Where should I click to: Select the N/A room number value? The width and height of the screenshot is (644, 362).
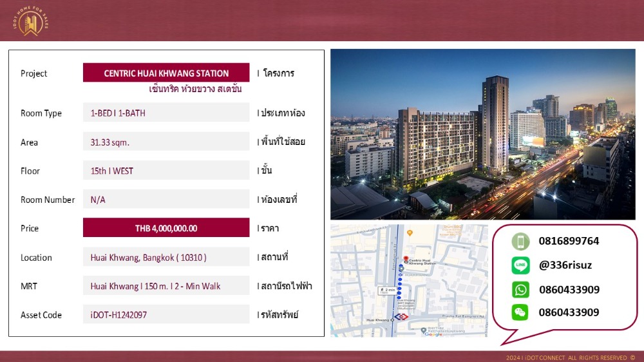tap(166, 199)
